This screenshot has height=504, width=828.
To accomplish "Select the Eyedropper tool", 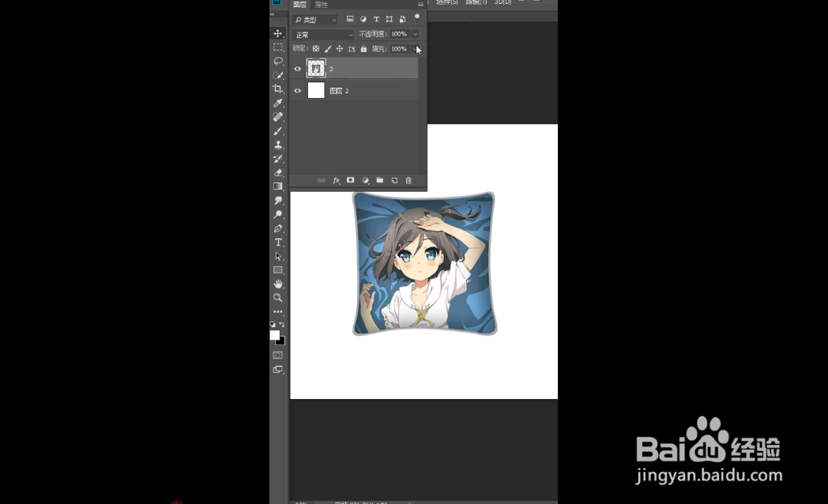I will coord(278,103).
